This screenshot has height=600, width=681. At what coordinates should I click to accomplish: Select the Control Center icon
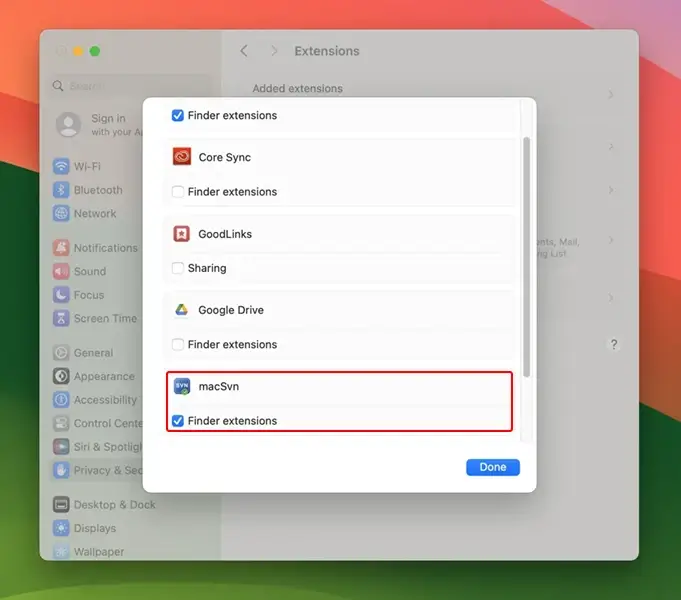(61, 423)
